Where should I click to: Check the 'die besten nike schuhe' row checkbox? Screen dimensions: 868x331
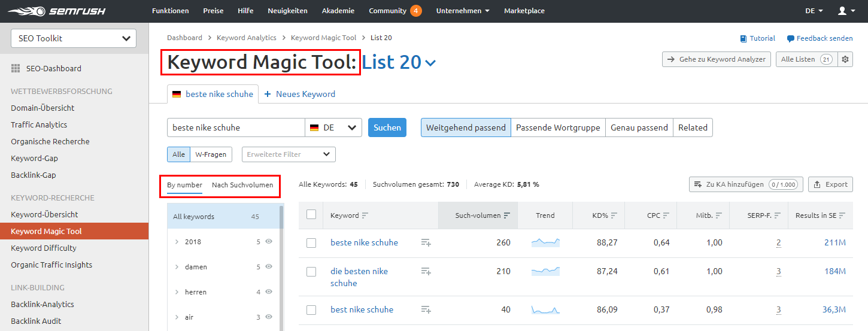point(311,272)
